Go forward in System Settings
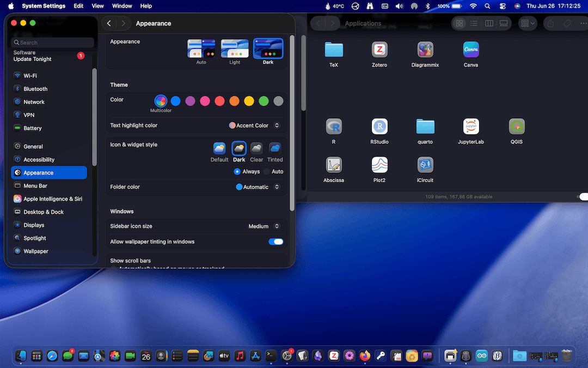The height and width of the screenshot is (368, 588). [123, 23]
